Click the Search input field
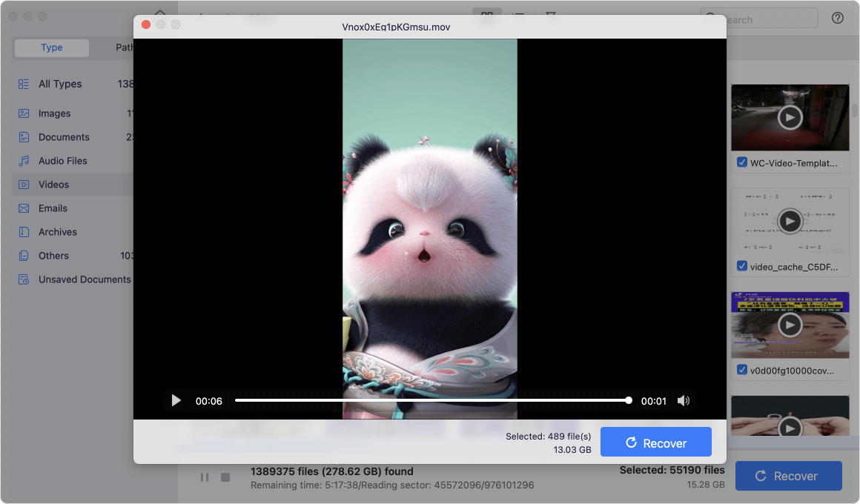The width and height of the screenshot is (860, 504). click(764, 19)
